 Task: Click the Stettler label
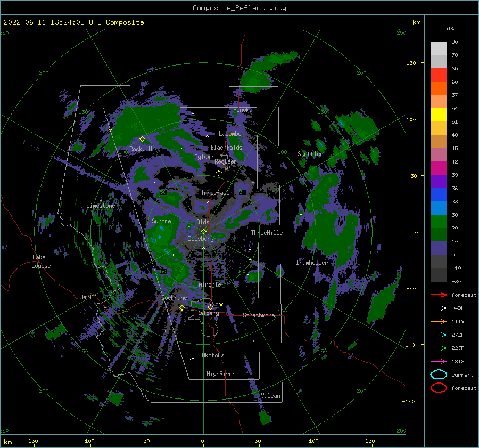tap(310, 154)
